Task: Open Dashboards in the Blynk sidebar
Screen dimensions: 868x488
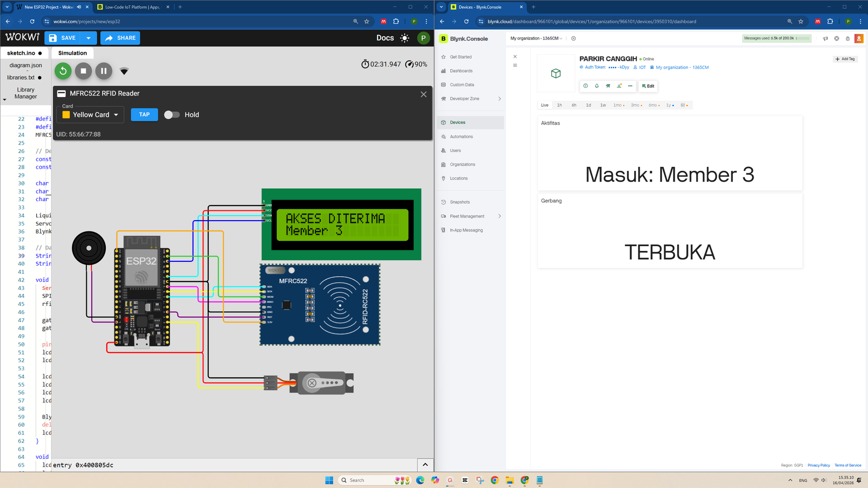Action: tap(461, 71)
